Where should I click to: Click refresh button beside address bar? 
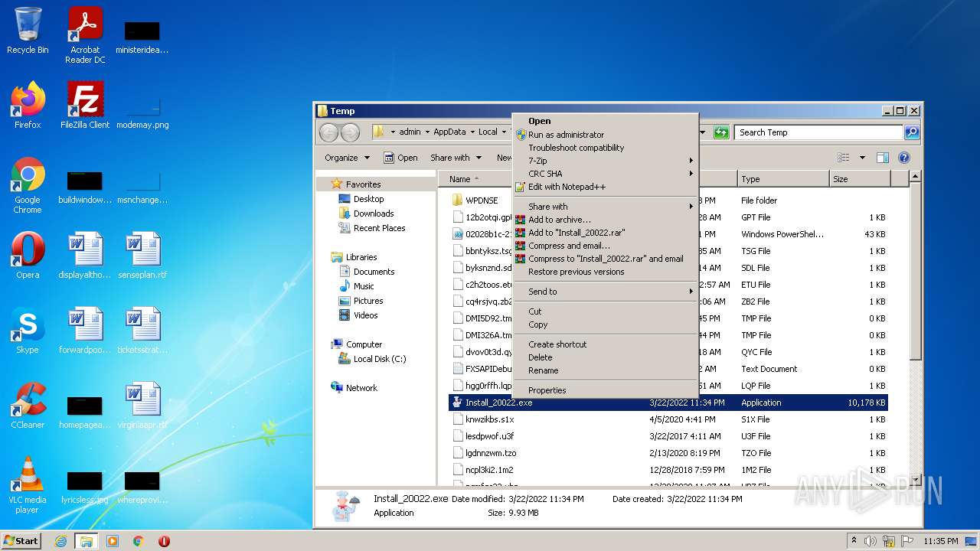(721, 132)
